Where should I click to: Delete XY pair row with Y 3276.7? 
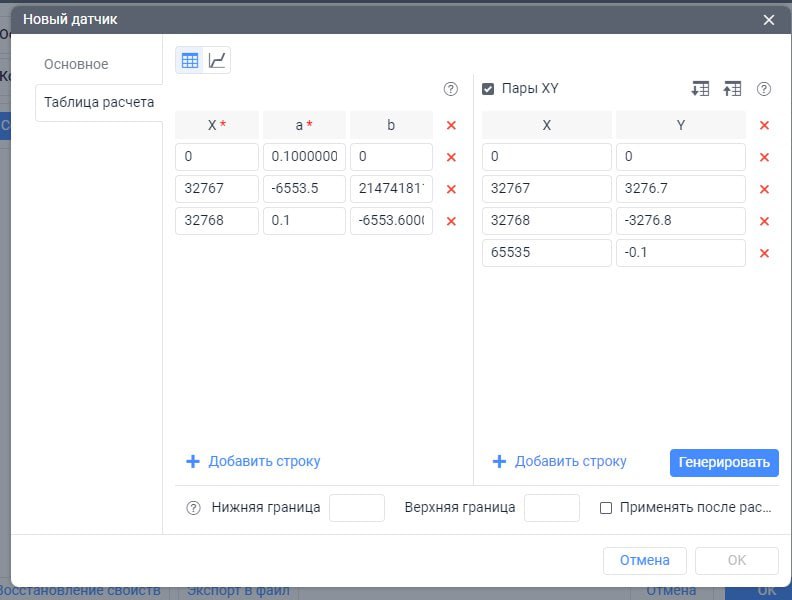tap(764, 189)
